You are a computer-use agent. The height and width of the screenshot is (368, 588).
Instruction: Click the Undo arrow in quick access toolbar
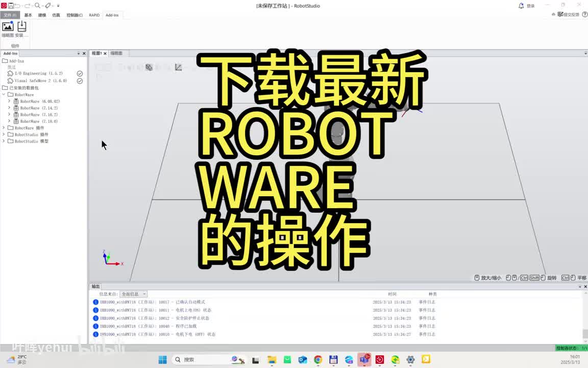pyautogui.click(x=18, y=6)
